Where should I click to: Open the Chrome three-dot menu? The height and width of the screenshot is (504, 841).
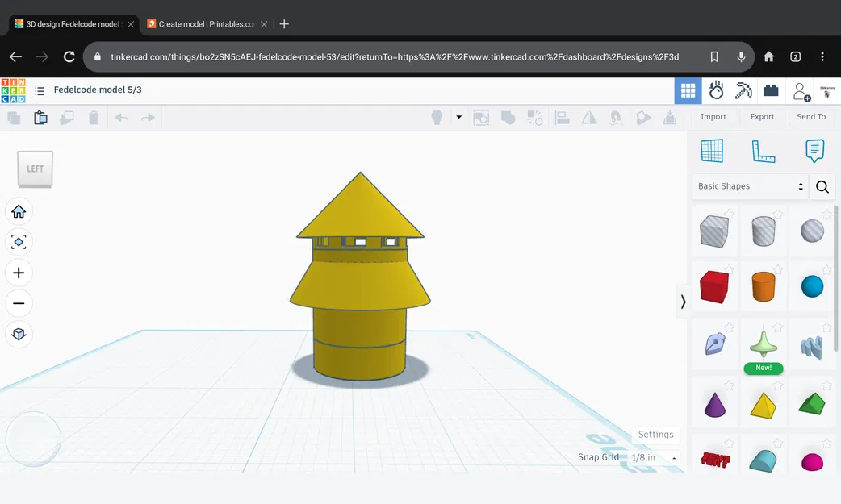[x=822, y=56]
